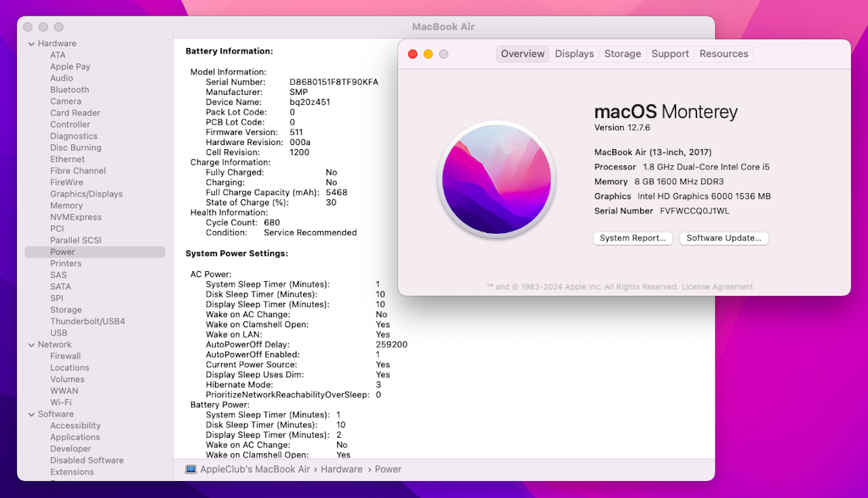This screenshot has width=868, height=498.
Task: Select NVMExpress in sidebar
Action: [76, 217]
